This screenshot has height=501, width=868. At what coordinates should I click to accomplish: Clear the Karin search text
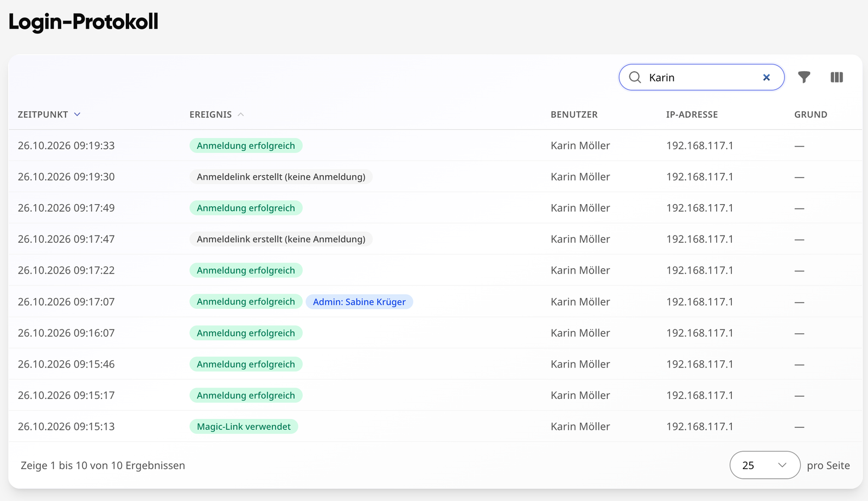(x=767, y=78)
